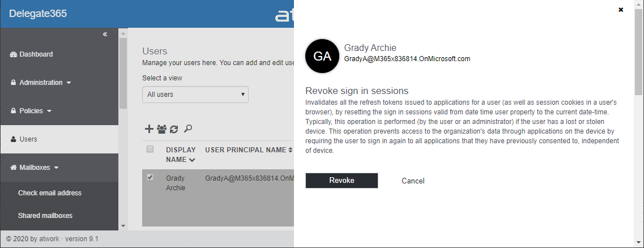Expand the Policies menu
This screenshot has width=644, height=248.
[x=31, y=111]
